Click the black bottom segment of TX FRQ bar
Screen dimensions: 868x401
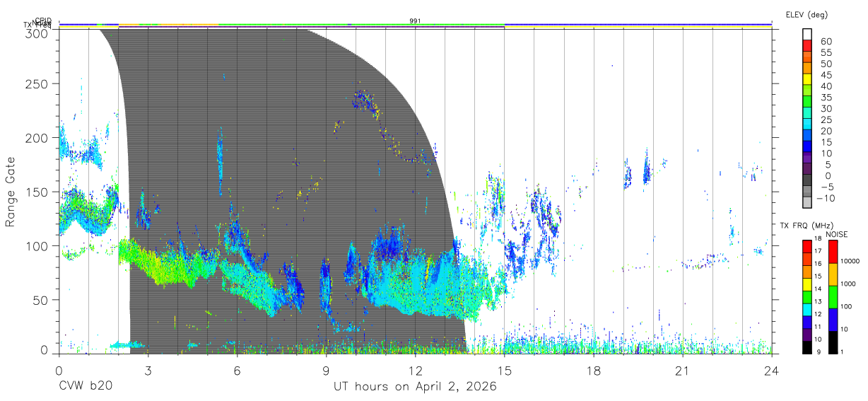(x=807, y=347)
